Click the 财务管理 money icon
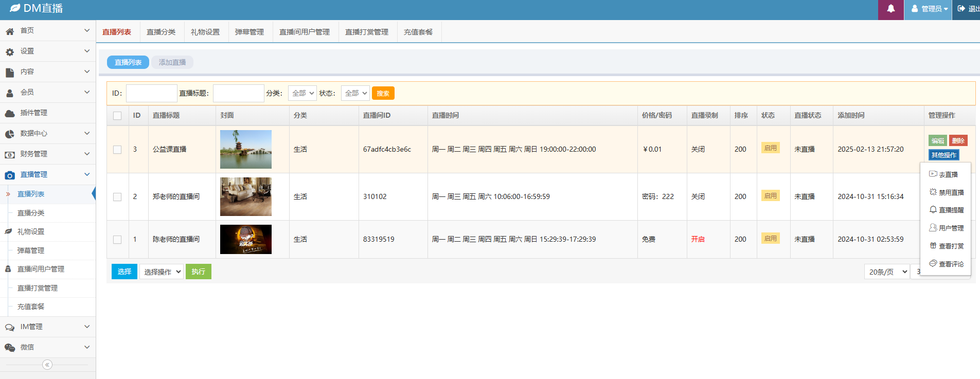 [10, 154]
